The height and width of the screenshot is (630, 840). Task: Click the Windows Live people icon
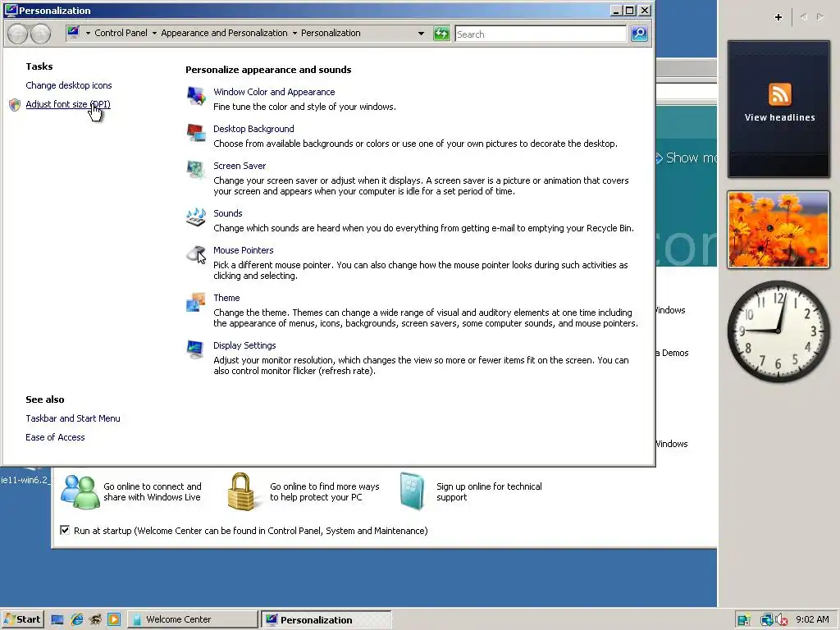(80, 491)
